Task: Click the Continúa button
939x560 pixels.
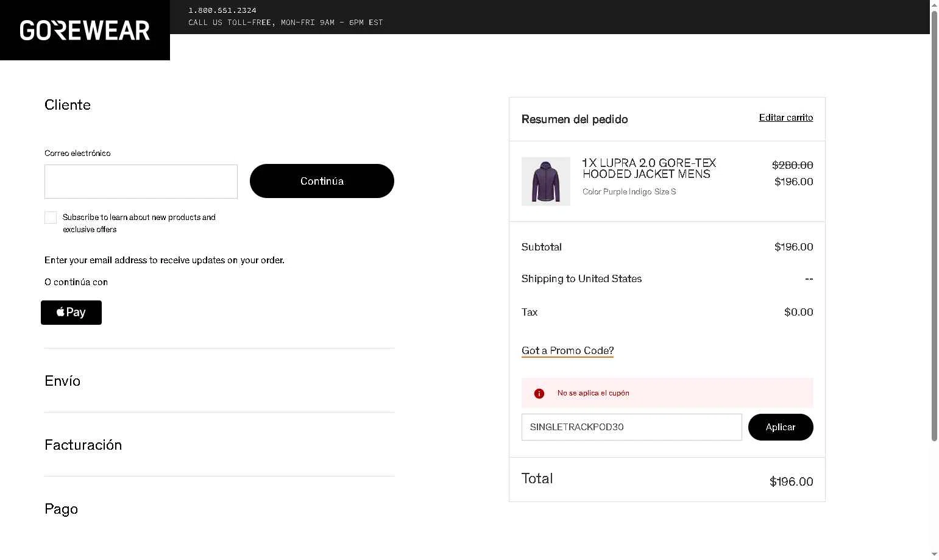Action: [x=322, y=181]
